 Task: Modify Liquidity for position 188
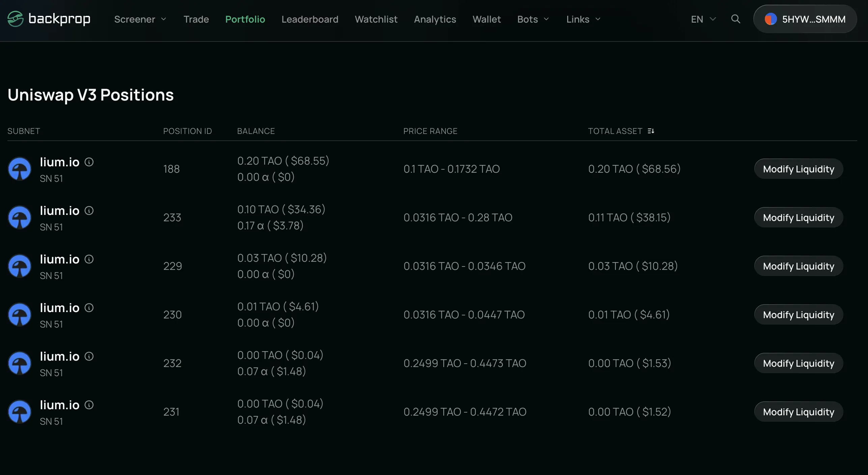tap(799, 169)
